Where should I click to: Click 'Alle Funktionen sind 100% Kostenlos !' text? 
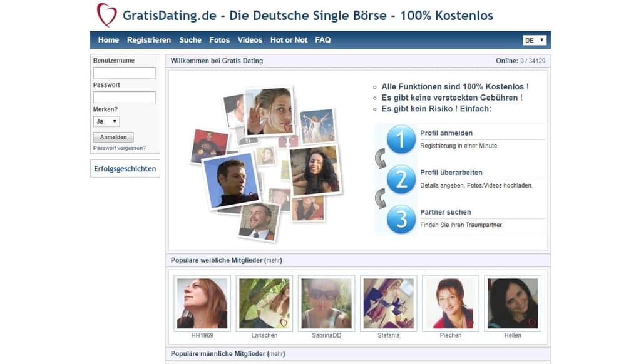point(455,86)
